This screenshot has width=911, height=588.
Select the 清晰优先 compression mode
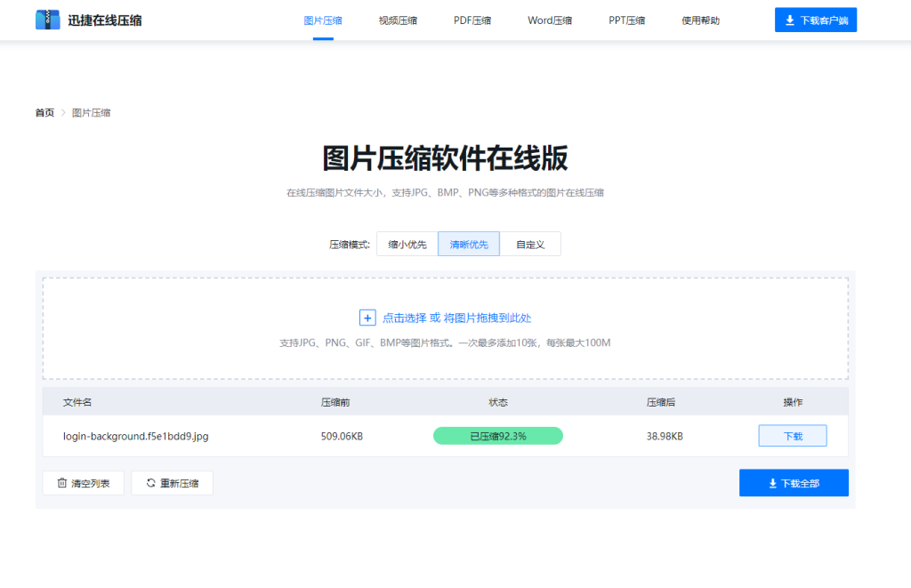pyautogui.click(x=468, y=243)
